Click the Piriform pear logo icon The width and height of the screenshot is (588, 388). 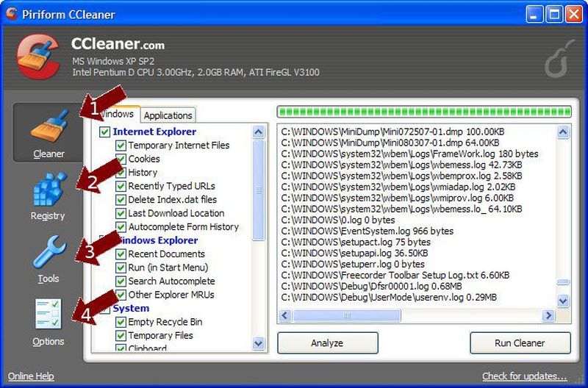pyautogui.click(x=557, y=62)
